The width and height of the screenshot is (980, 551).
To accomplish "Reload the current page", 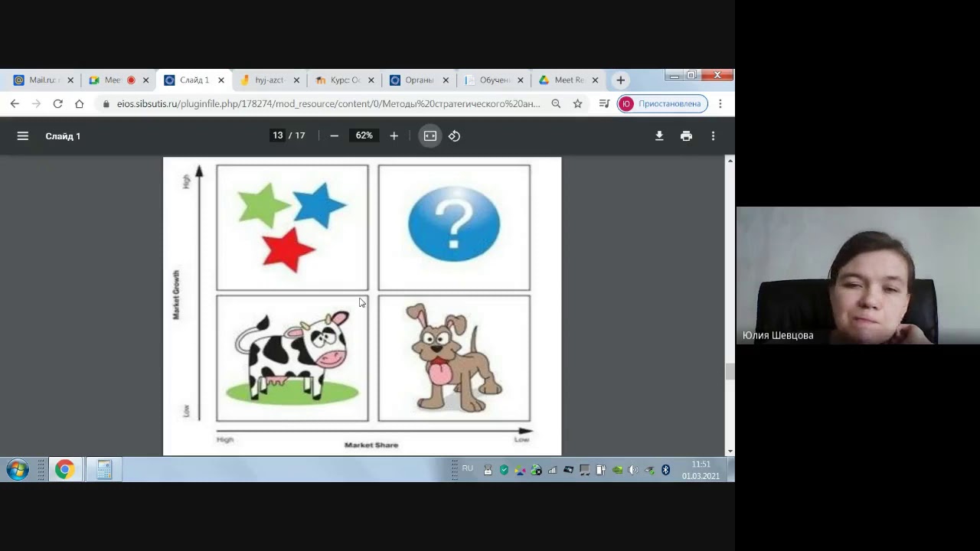I will click(x=57, y=103).
